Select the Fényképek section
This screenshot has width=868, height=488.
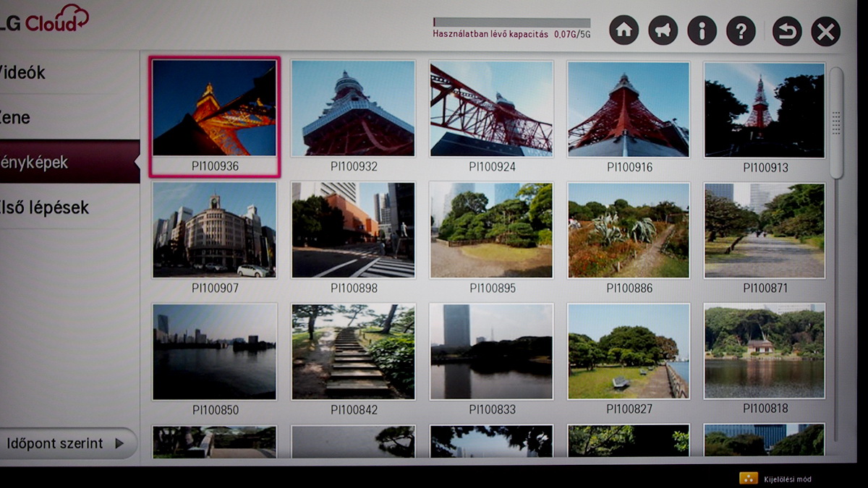(69, 162)
